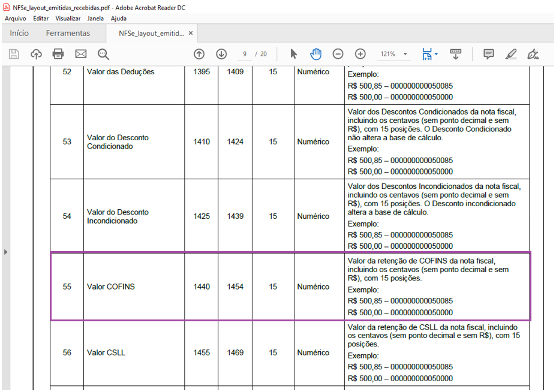Click the start position value 1455
Viewport: 556px width, 392px height.
click(202, 352)
